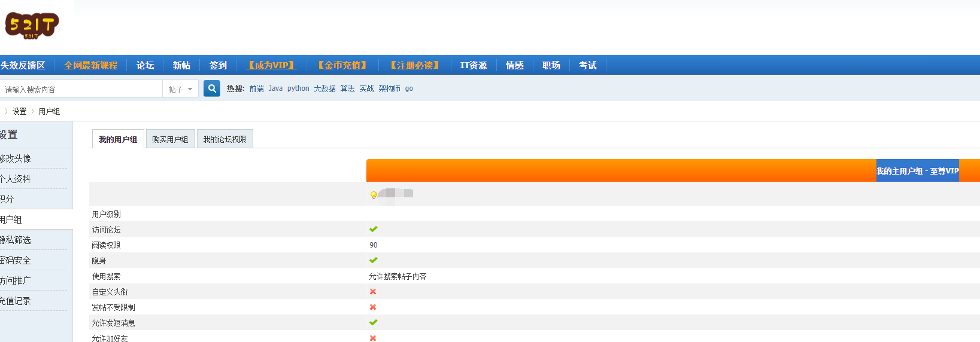980x342 pixels.
Task: Open 【成为VIP】 navigation item
Action: tap(271, 65)
